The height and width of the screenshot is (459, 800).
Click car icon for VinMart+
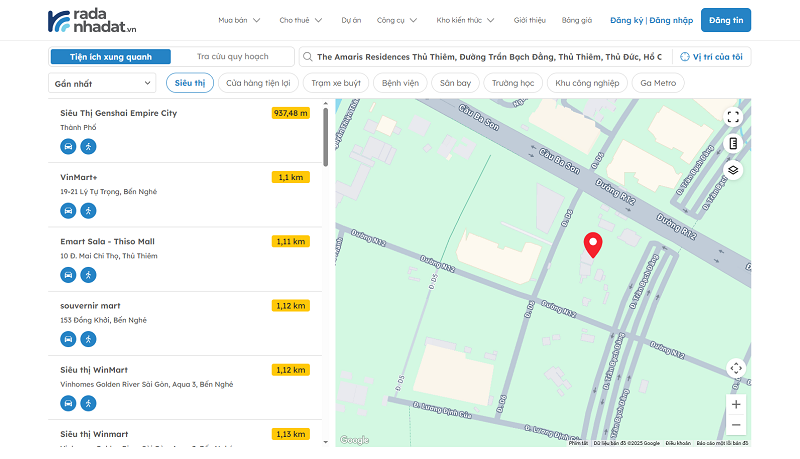click(x=68, y=211)
